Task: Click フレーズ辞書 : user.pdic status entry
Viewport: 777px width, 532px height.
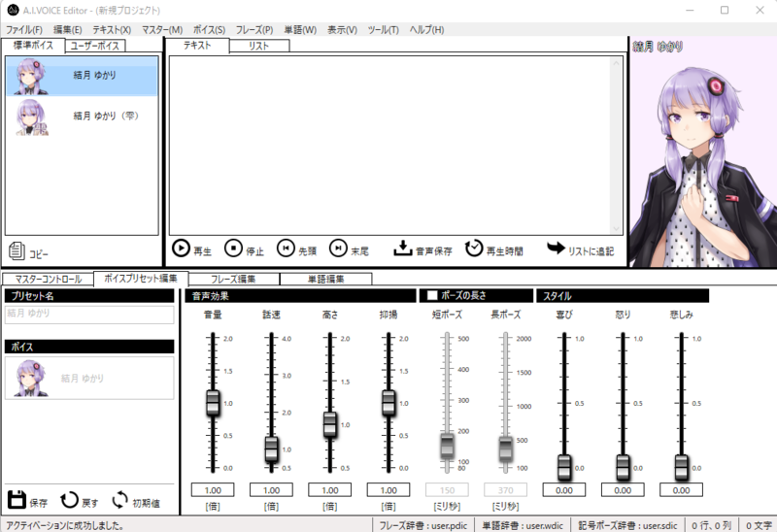Action: [423, 525]
